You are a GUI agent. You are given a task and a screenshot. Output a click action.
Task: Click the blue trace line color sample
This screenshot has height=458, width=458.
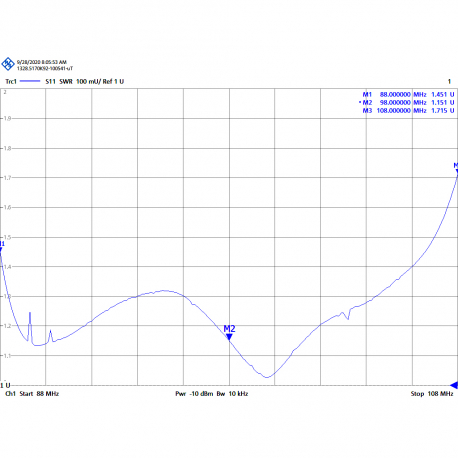30,81
